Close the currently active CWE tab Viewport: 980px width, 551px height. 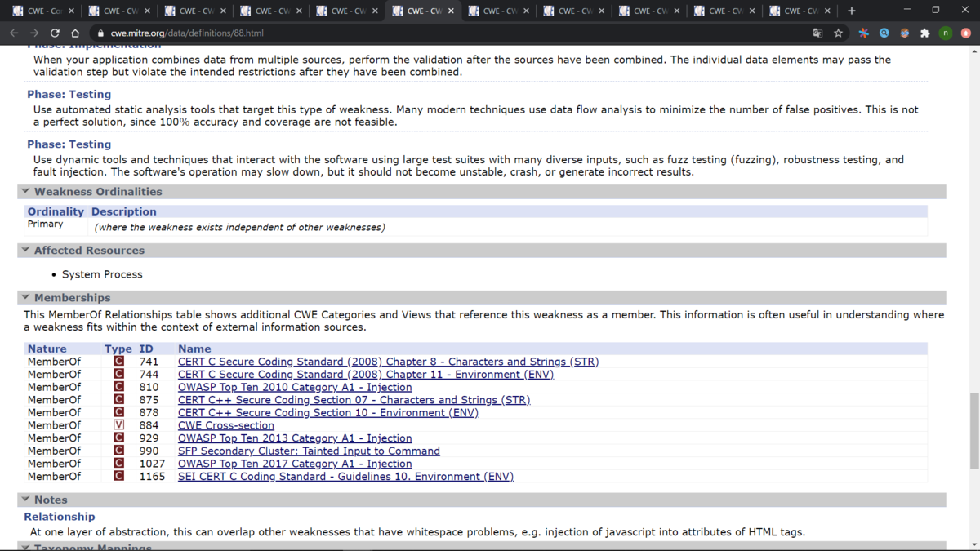click(x=451, y=11)
